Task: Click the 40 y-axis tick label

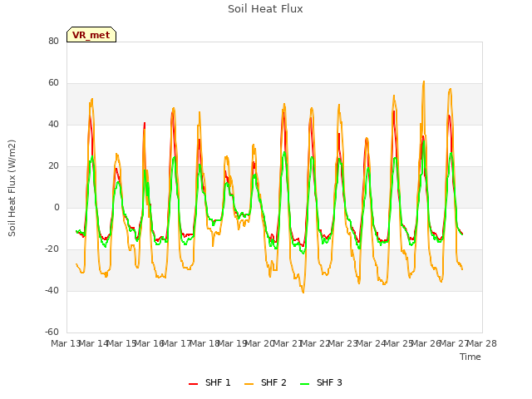Action: coord(53,124)
